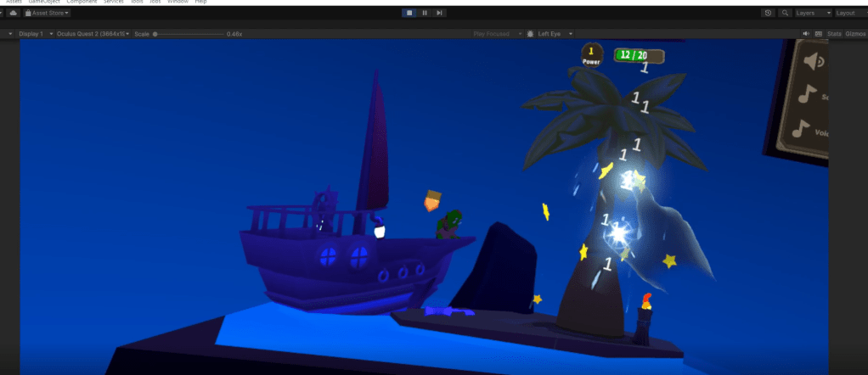Click the Pause button in Unity toolbar
The height and width of the screenshot is (375, 868).
(424, 13)
